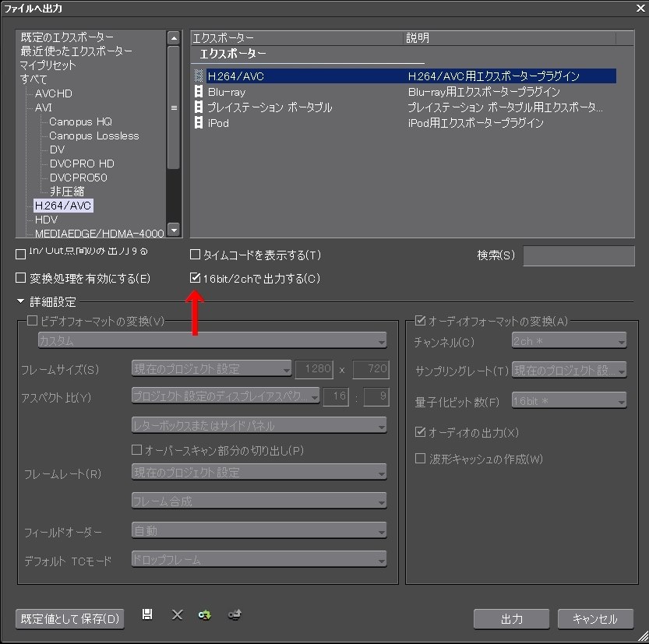The image size is (649, 644).
Task: Click the 出力 button
Action: pos(512,619)
